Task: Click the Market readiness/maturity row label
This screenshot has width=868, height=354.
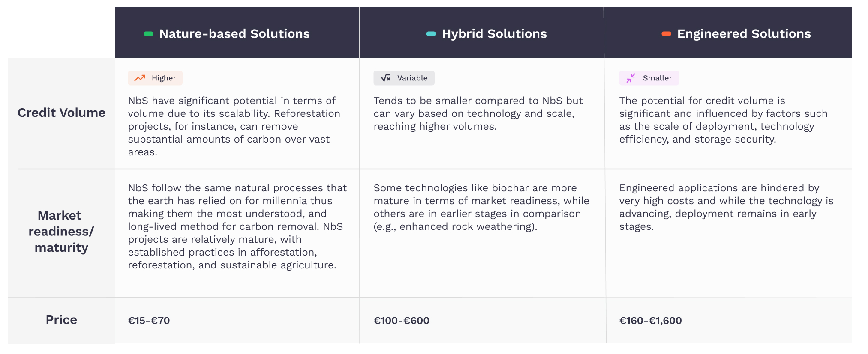Action: click(x=61, y=231)
